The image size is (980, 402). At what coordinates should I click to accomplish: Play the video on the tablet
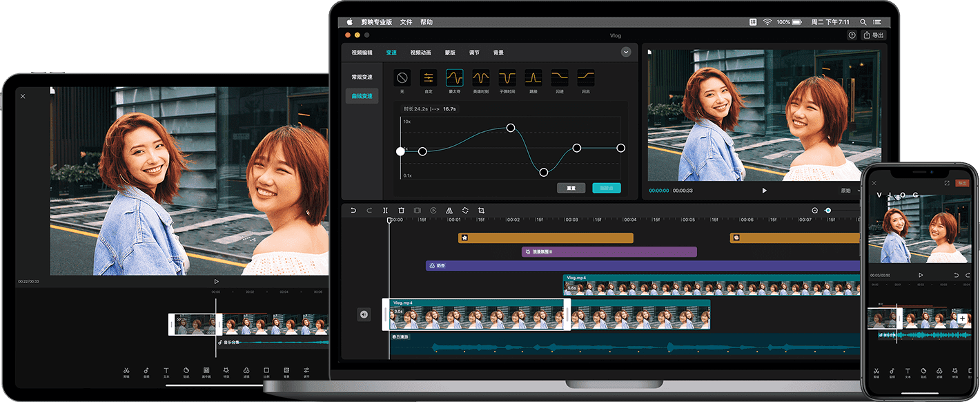(x=216, y=281)
